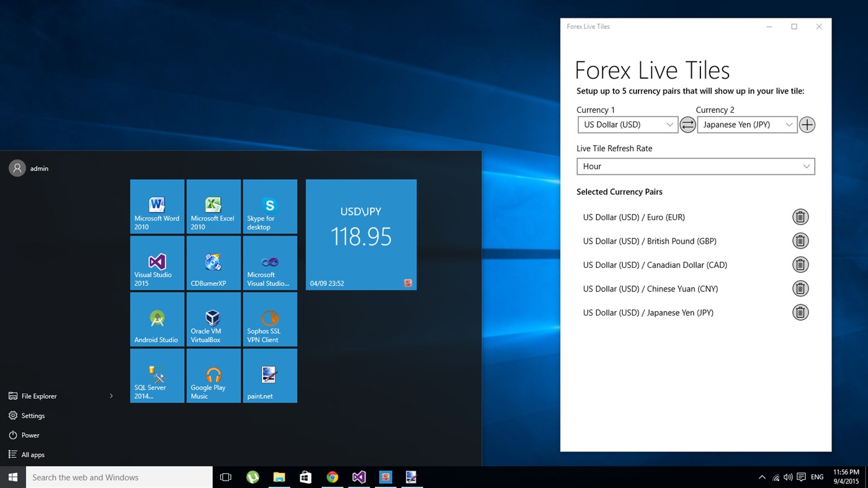Delete the US Dollar / Euro pair

tap(800, 216)
